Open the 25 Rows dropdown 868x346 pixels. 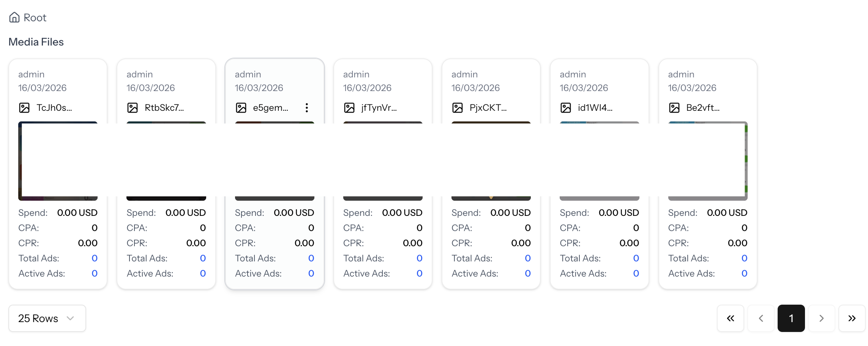tap(47, 318)
